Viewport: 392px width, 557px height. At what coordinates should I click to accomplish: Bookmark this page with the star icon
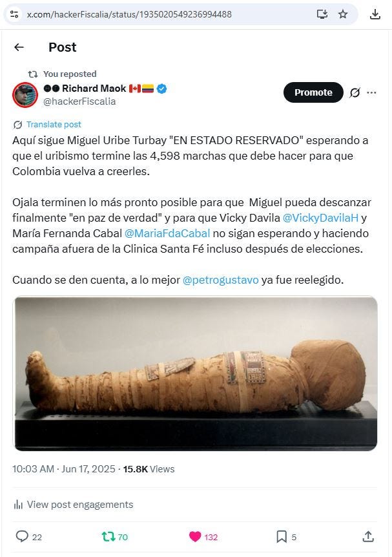tap(343, 14)
